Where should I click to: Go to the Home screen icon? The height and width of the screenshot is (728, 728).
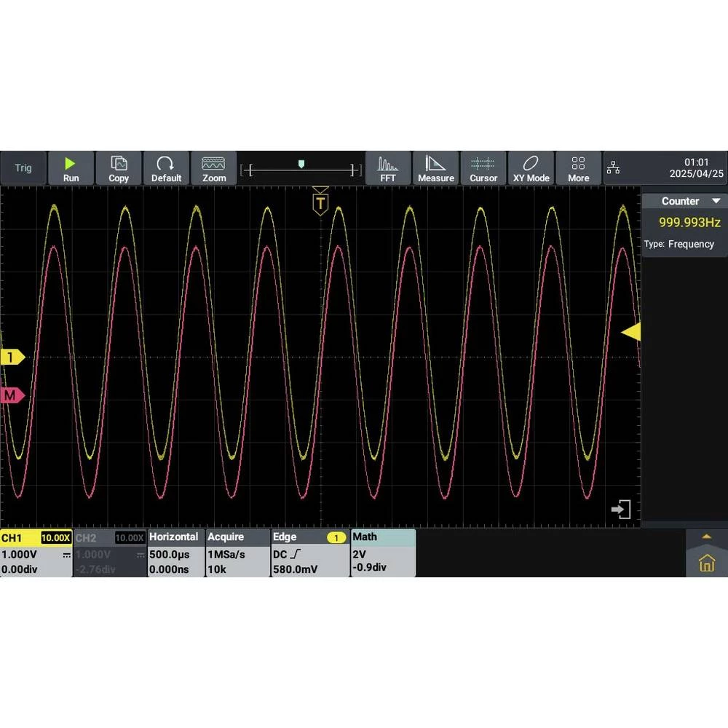click(x=706, y=563)
